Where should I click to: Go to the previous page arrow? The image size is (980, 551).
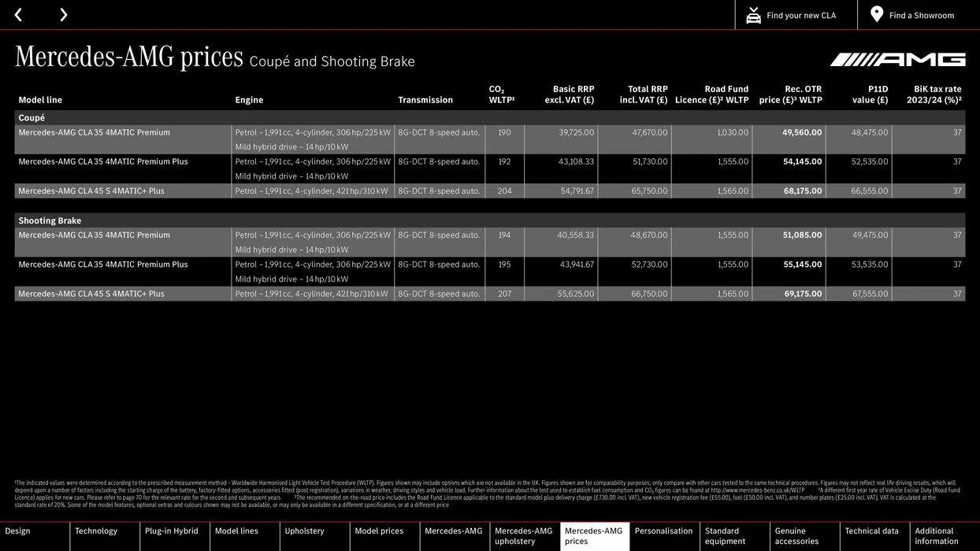(18, 14)
